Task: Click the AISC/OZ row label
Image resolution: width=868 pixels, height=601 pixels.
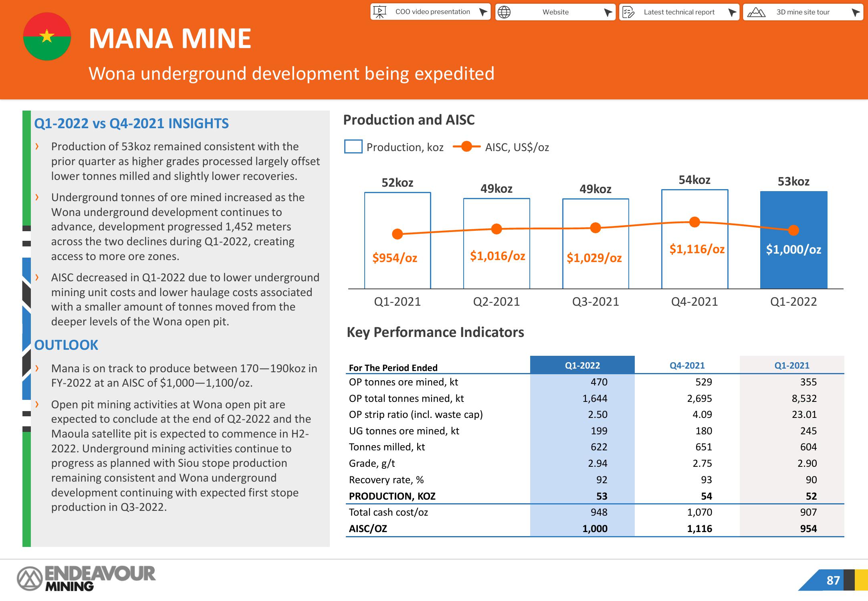Action: tap(368, 529)
